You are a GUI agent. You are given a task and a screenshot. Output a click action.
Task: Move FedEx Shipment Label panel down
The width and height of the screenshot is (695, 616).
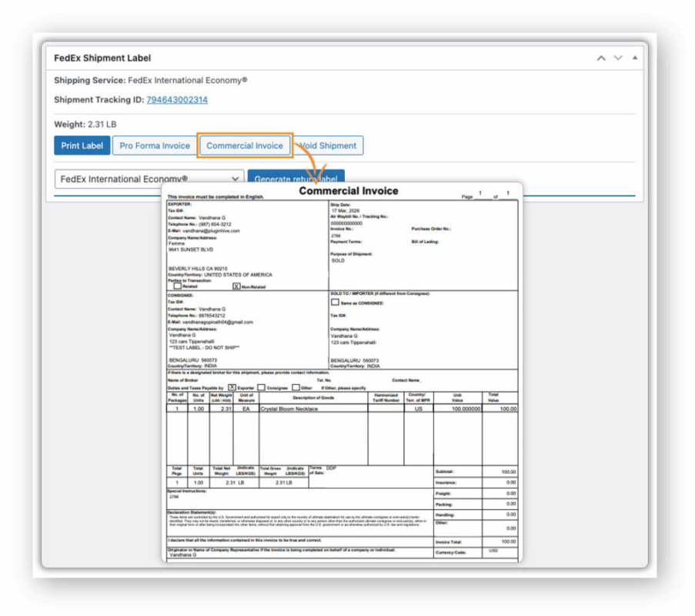point(618,58)
